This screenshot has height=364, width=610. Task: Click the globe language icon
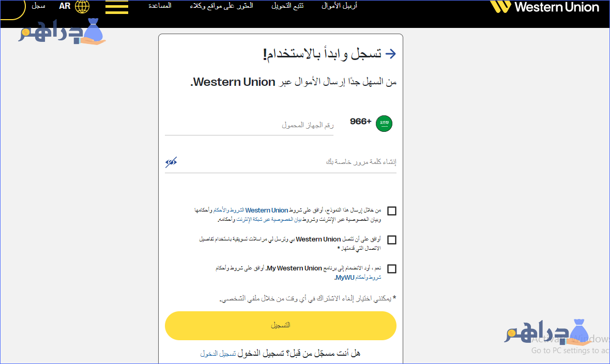(82, 7)
